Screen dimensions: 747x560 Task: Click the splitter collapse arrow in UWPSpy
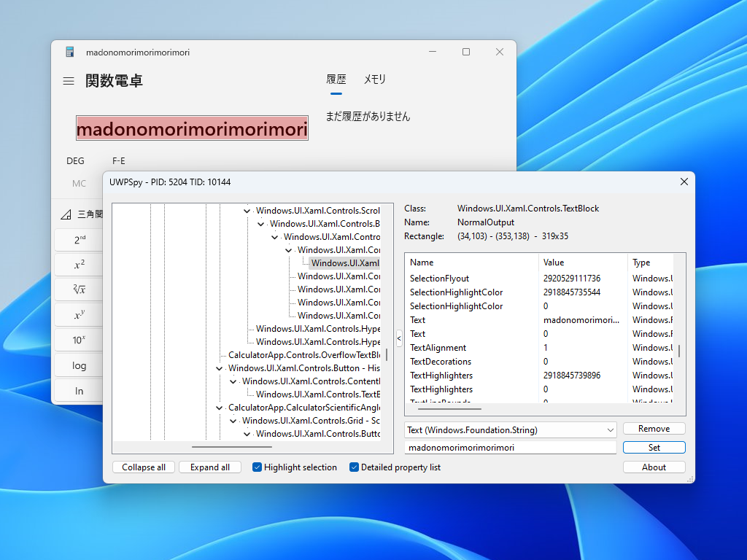(399, 338)
